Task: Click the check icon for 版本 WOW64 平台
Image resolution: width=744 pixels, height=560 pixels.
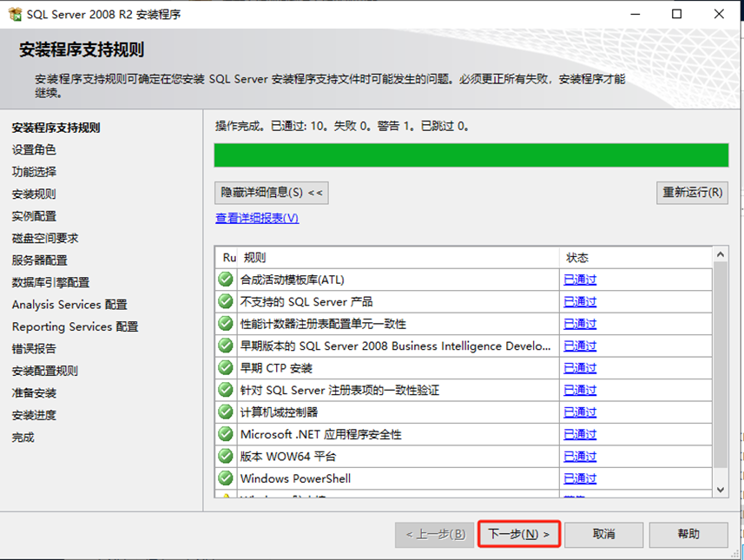Action: click(x=226, y=456)
